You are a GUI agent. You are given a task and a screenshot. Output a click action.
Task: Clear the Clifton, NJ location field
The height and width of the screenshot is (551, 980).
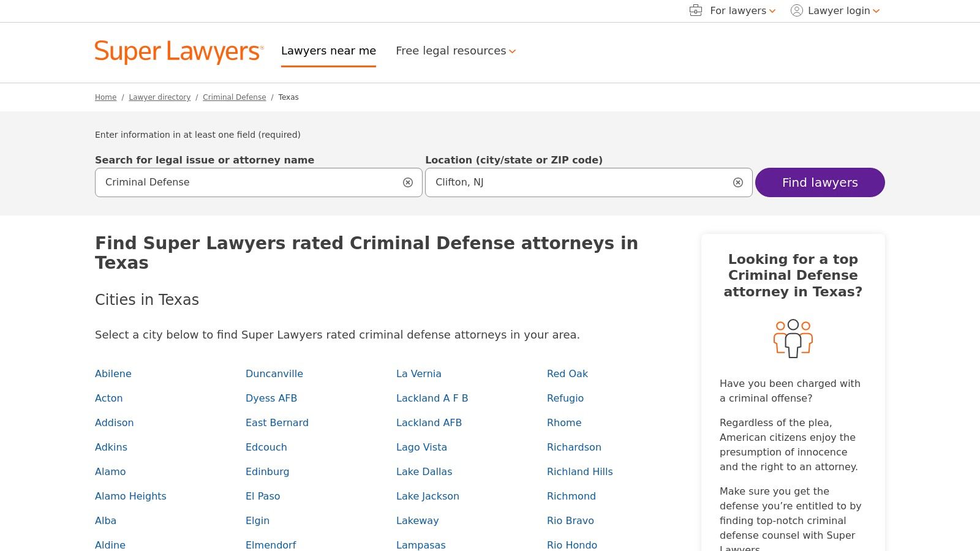click(x=737, y=182)
